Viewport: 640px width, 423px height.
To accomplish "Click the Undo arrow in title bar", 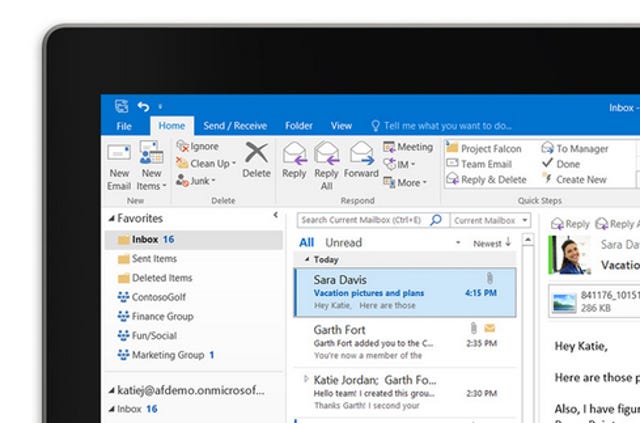I will point(143,107).
